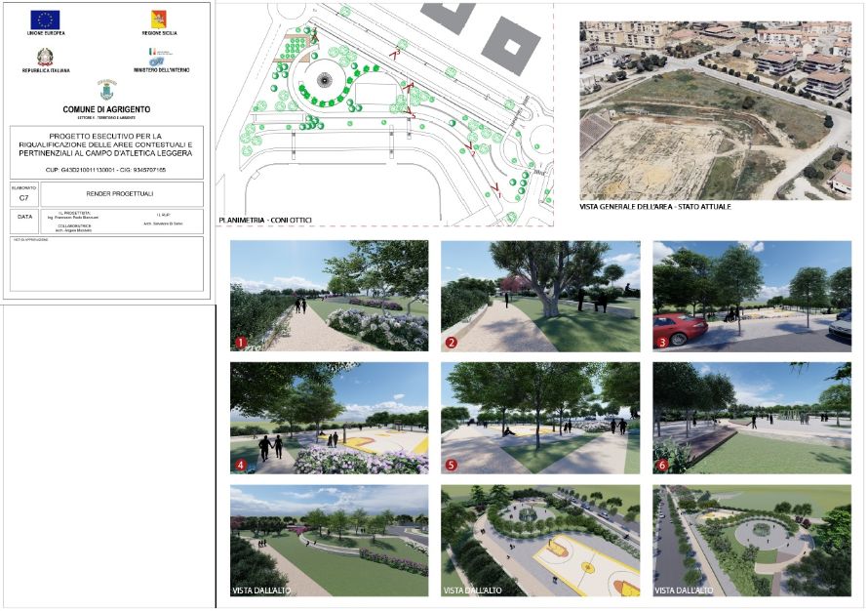Click the circular fountain in the site plan
This screenshot has width=868, height=611.
coord(325,81)
